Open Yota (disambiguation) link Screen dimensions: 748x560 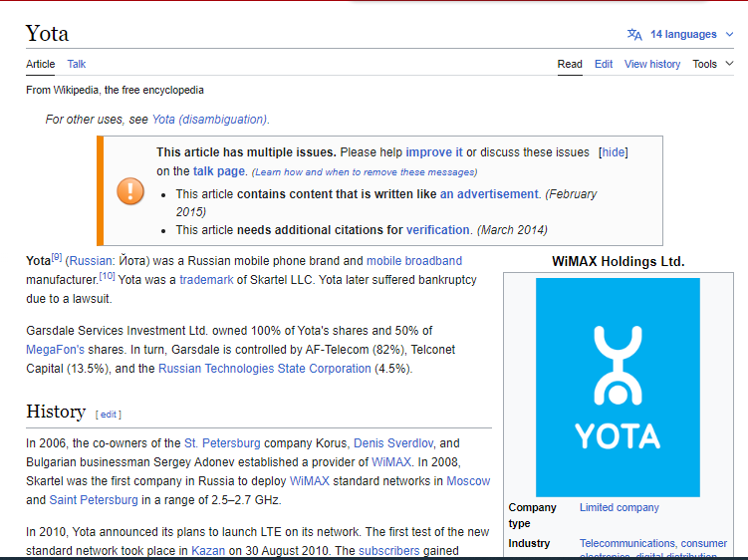click(209, 120)
